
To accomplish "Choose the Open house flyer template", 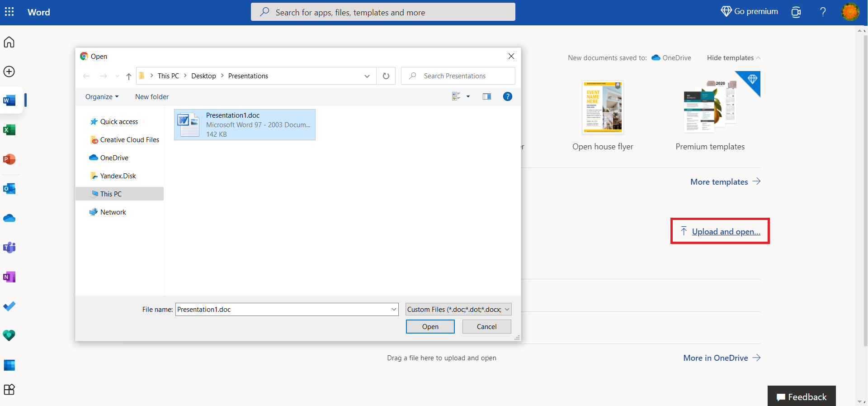I will (x=603, y=108).
